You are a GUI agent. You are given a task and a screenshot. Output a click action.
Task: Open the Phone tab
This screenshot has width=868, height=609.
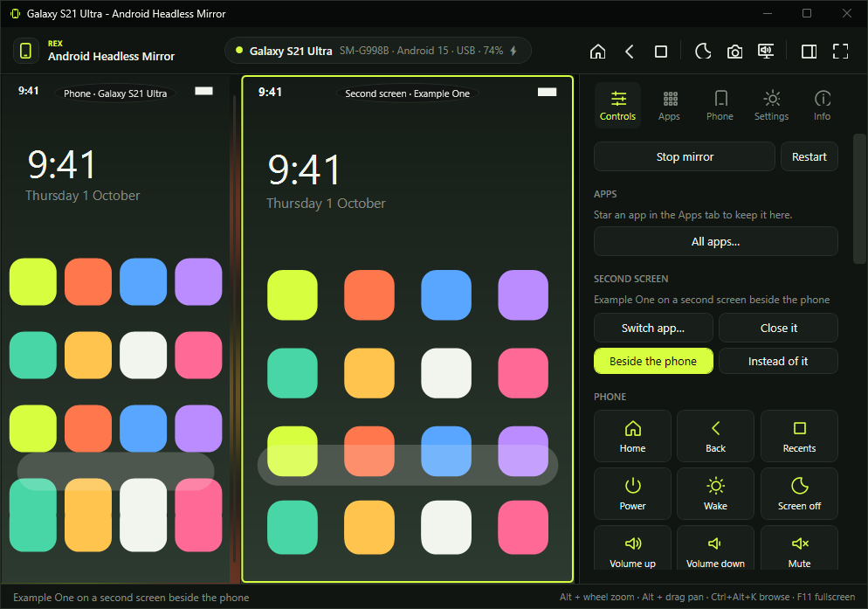click(720, 106)
